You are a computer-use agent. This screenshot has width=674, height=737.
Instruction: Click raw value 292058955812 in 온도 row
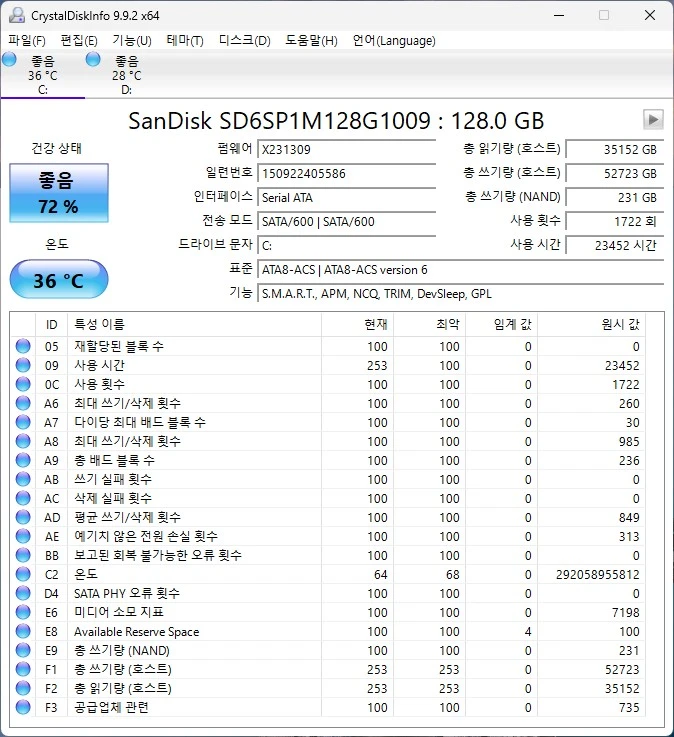(x=597, y=574)
